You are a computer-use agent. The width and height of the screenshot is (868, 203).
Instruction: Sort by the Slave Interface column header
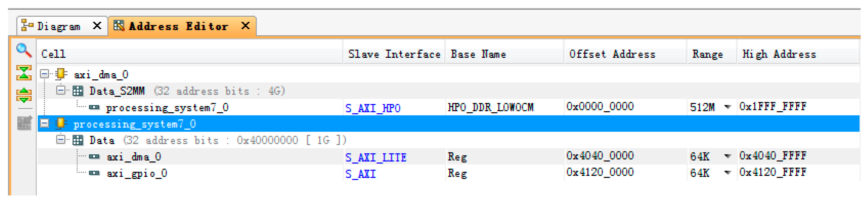tap(394, 54)
